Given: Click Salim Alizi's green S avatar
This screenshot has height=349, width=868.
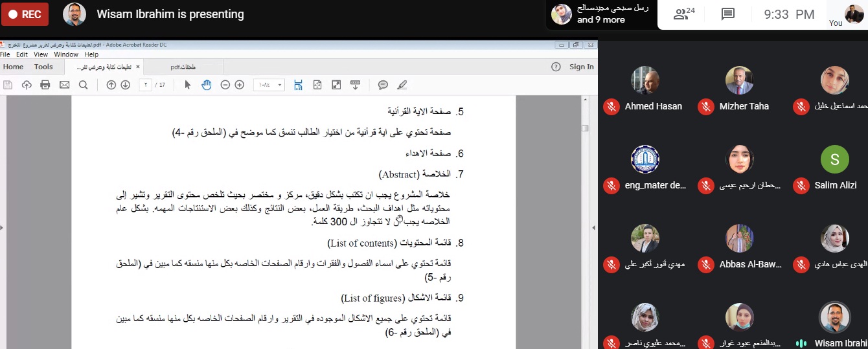Looking at the screenshot, I should (x=834, y=159).
